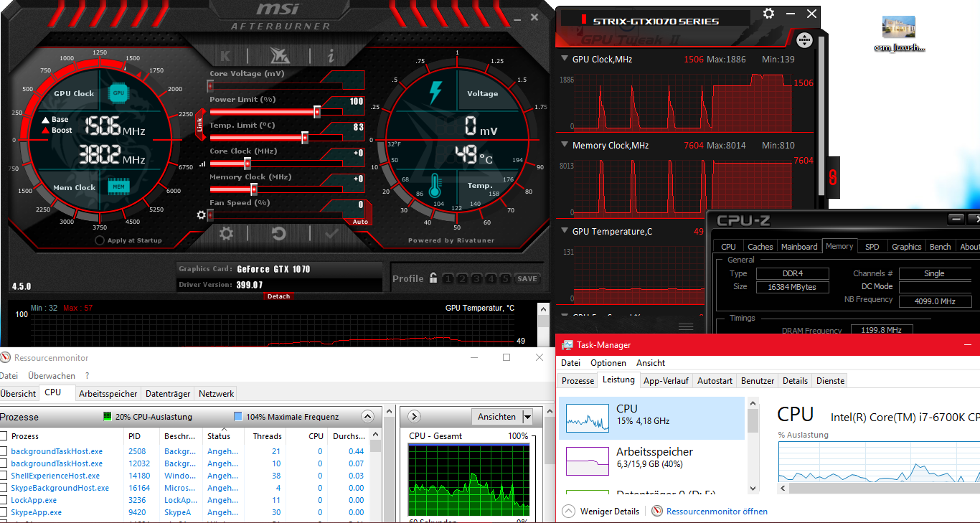The height and width of the screenshot is (523, 980).
Task: Switch to the App-Verlauf tab in Task-Manager
Action: pos(666,381)
